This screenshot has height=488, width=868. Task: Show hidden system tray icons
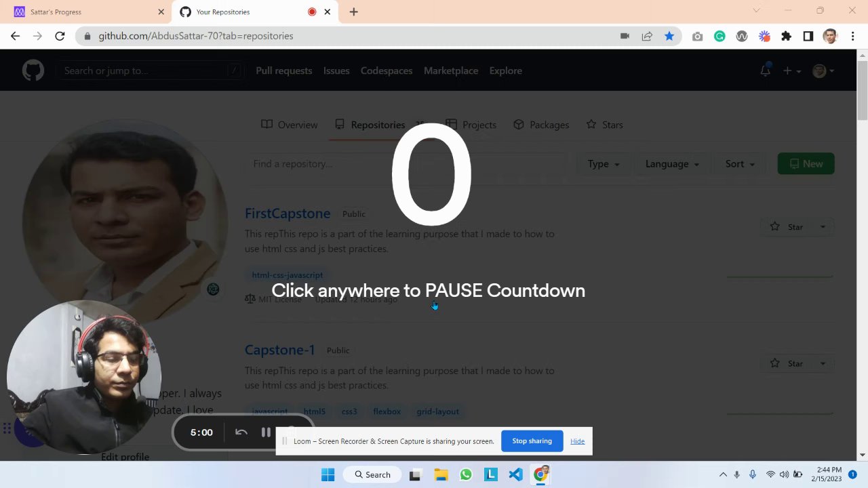click(723, 474)
